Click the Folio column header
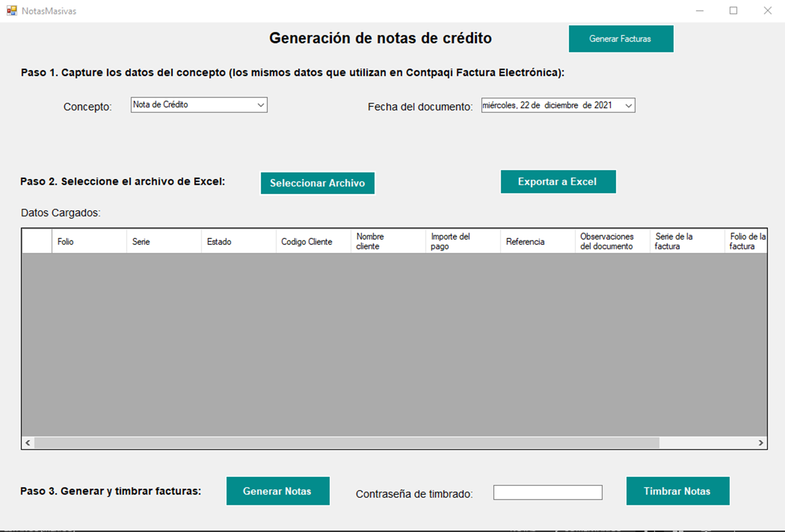This screenshot has width=785, height=532. [x=89, y=242]
